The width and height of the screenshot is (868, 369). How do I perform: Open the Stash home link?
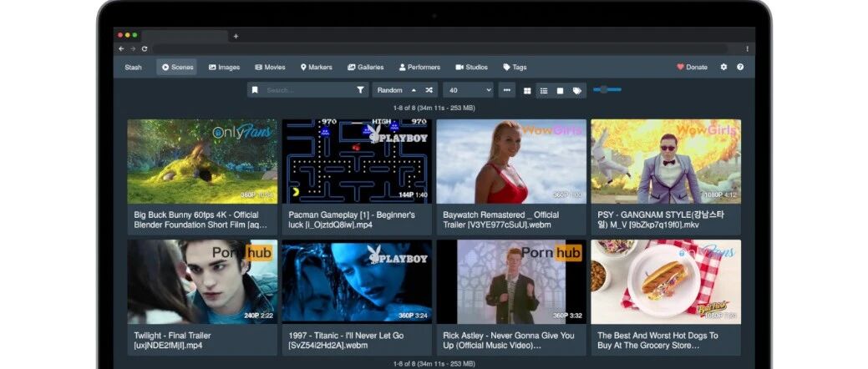[133, 67]
